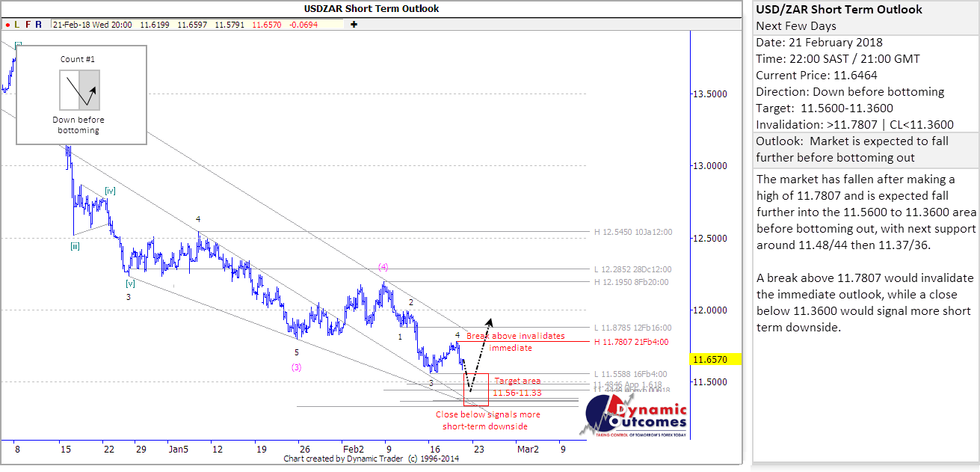Click the 13.5000 price axis label

coord(710,94)
